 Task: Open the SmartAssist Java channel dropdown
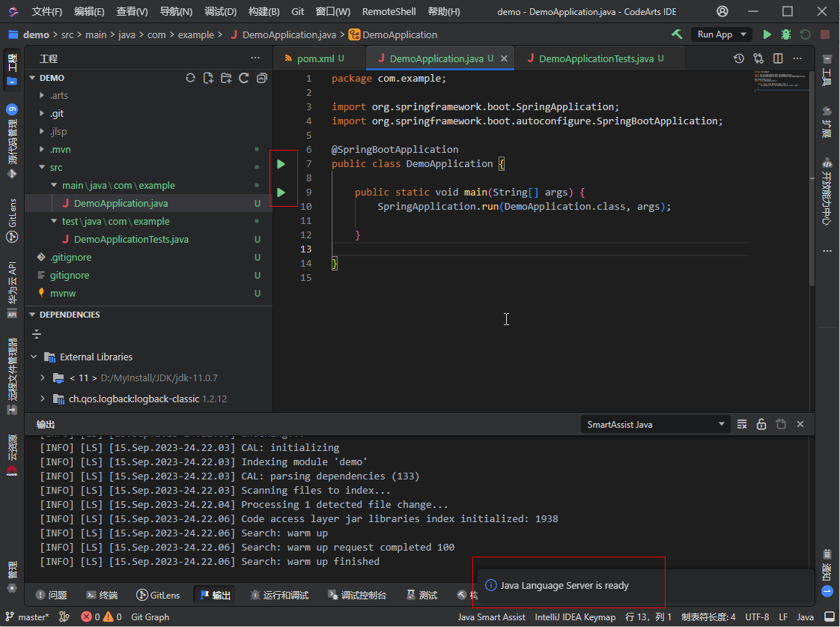[655, 424]
